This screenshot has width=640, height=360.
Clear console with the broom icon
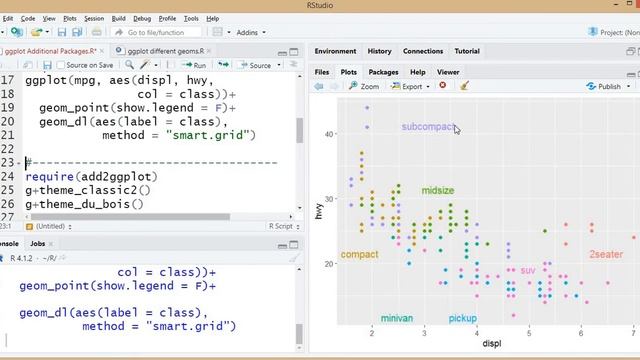point(294,258)
